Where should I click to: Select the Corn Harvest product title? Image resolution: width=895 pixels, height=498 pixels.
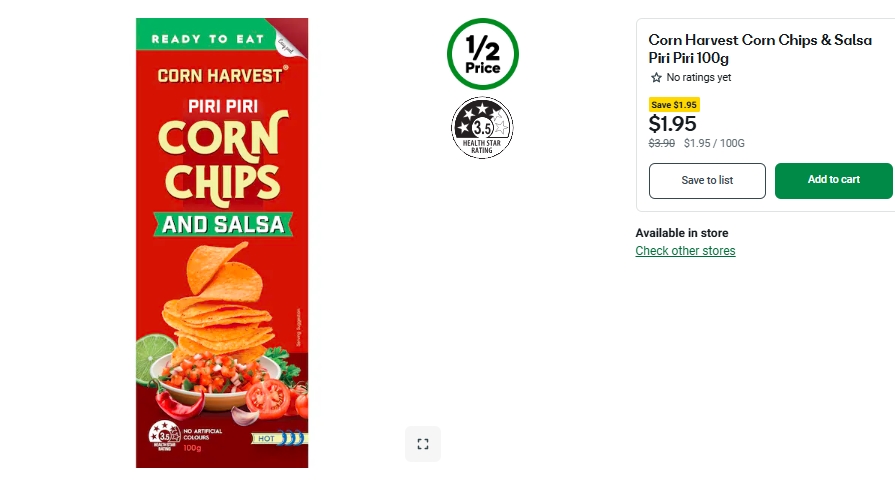click(759, 49)
